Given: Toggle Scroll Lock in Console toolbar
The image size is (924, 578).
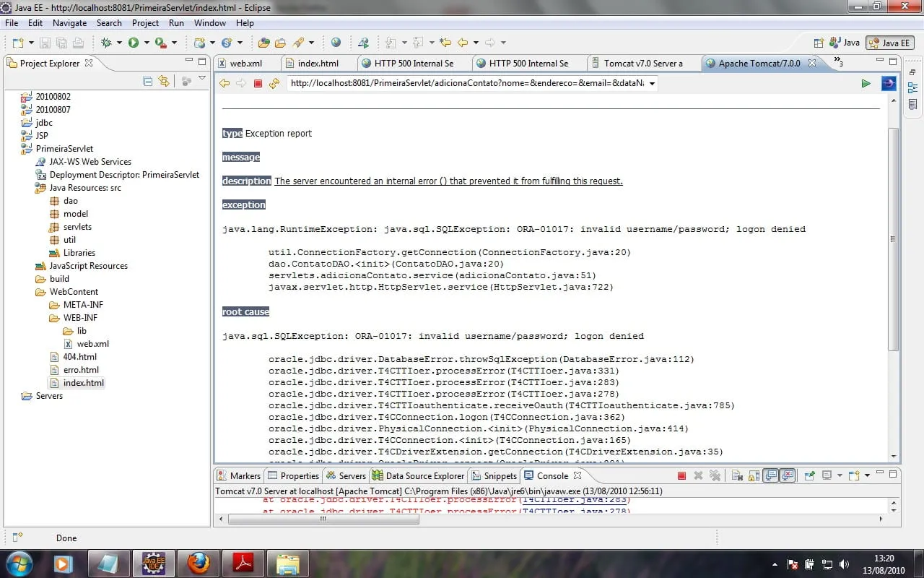Looking at the screenshot, I should [x=753, y=475].
